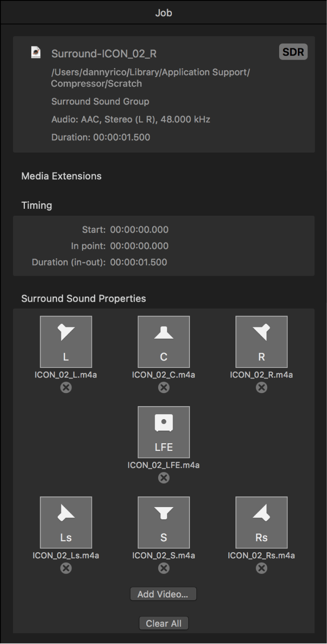Click the Add Video button
327x644 pixels.
163,594
